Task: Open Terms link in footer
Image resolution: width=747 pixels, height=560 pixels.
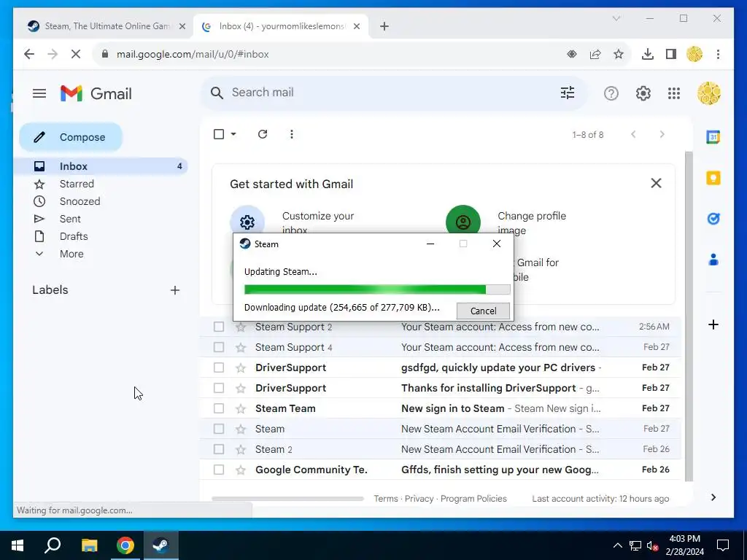Action: (x=385, y=499)
